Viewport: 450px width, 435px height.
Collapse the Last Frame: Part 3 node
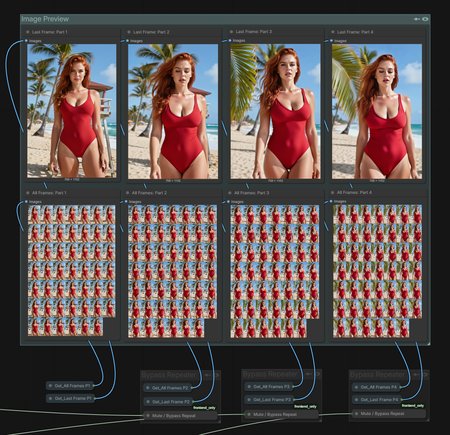click(231, 32)
